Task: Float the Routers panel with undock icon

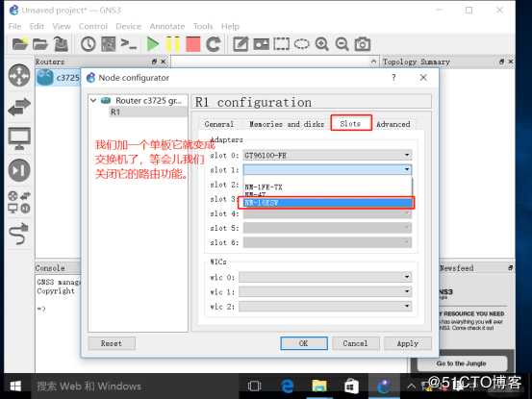Action: pyautogui.click(x=154, y=62)
